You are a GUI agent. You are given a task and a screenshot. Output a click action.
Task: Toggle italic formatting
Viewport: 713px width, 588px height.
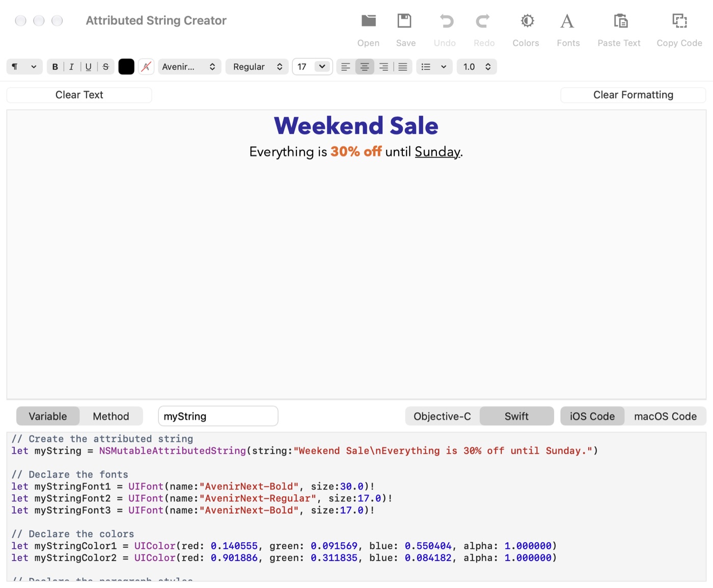71,67
